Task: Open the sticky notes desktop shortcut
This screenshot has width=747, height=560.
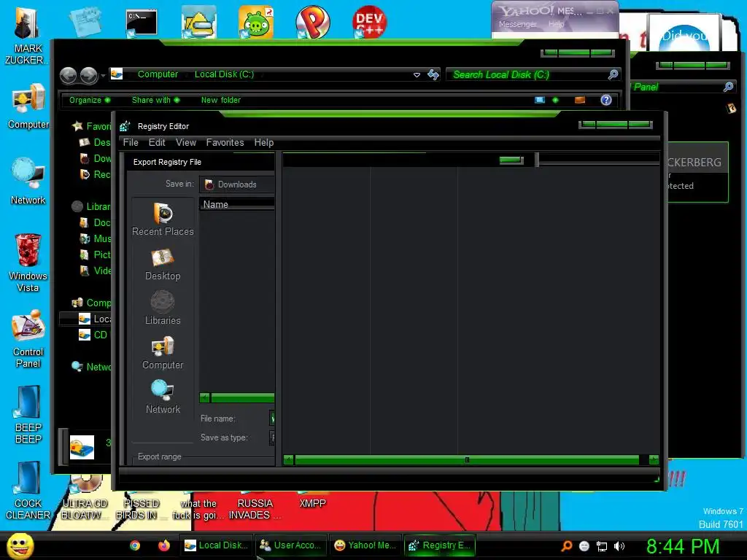Action: tap(85, 21)
